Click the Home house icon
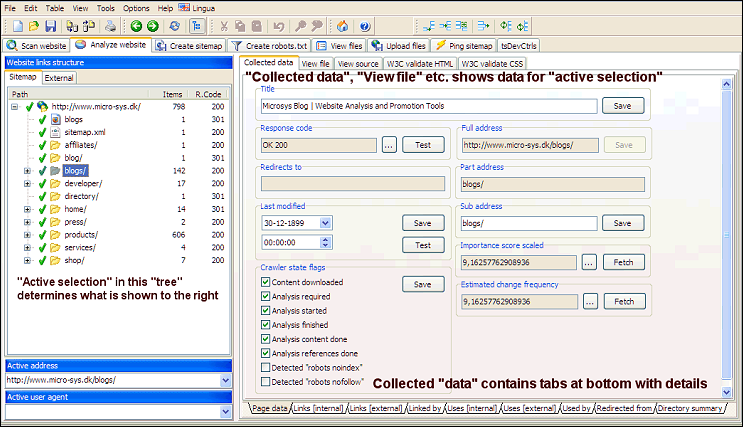743x427 pixels. 342,26
